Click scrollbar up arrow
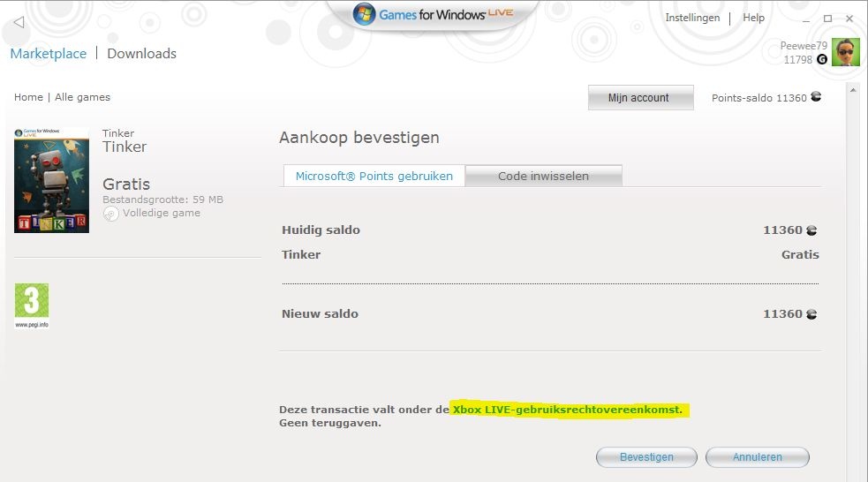Screen dimensions: 868x482 pos(853,90)
